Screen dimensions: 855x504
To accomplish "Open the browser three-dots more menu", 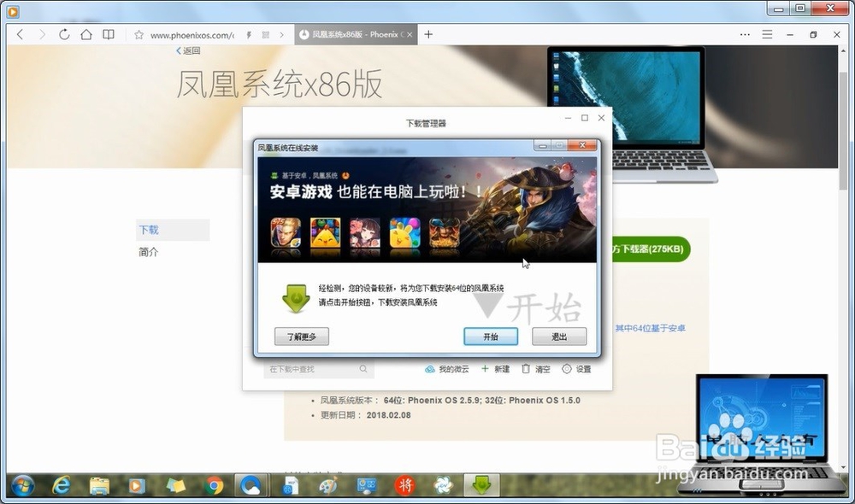I will pyautogui.click(x=745, y=34).
